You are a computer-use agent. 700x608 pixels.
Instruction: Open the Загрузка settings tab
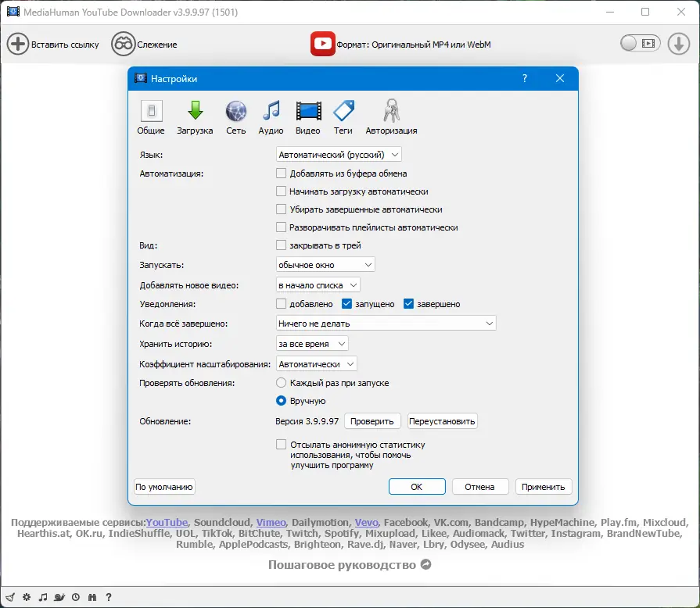point(195,117)
